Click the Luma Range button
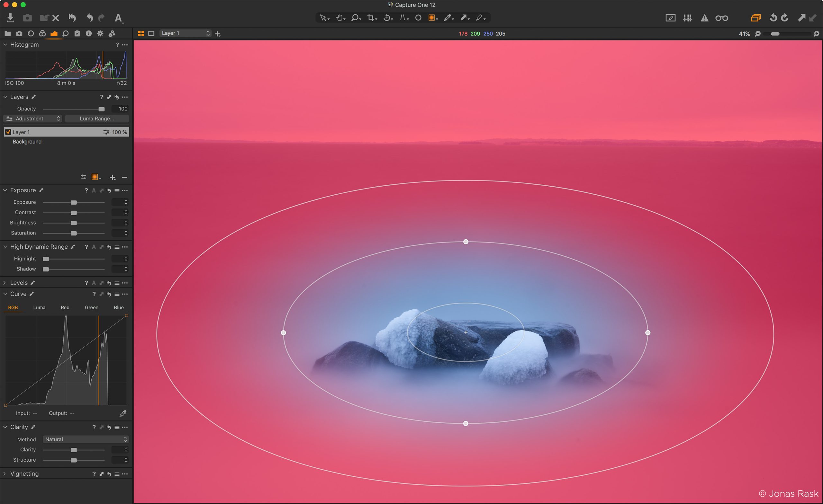 [97, 119]
